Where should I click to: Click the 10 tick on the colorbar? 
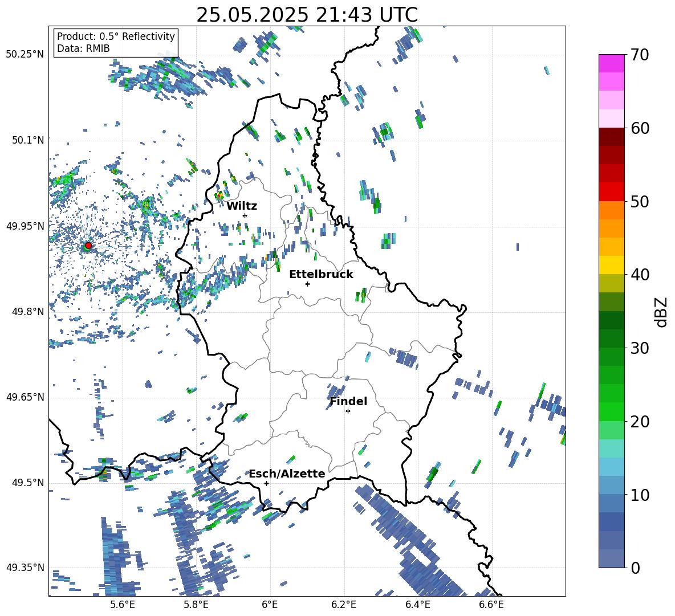(x=640, y=495)
